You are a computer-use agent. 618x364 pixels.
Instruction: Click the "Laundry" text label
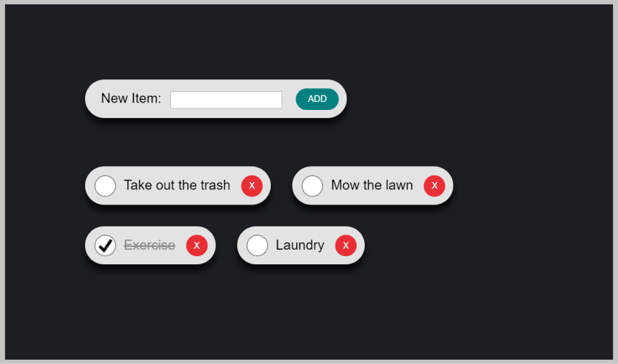coord(300,245)
